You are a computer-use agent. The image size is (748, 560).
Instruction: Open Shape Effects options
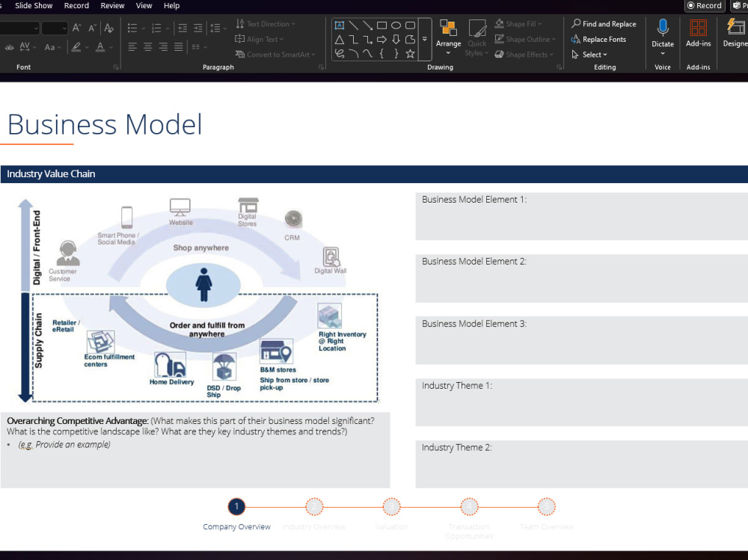[x=524, y=55]
